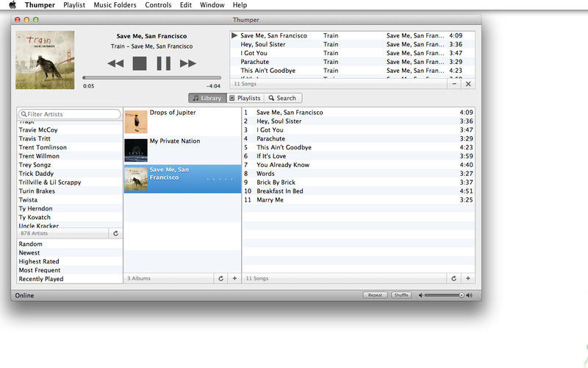This screenshot has width=588, height=368.
Task: Select Recently Played album list
Action: coord(70,279)
